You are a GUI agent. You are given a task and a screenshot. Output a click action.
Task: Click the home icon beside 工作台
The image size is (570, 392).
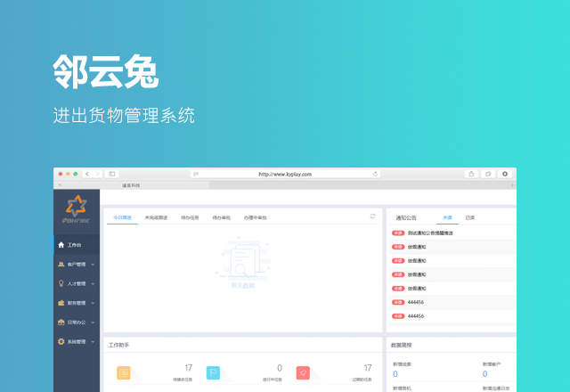[61, 245]
